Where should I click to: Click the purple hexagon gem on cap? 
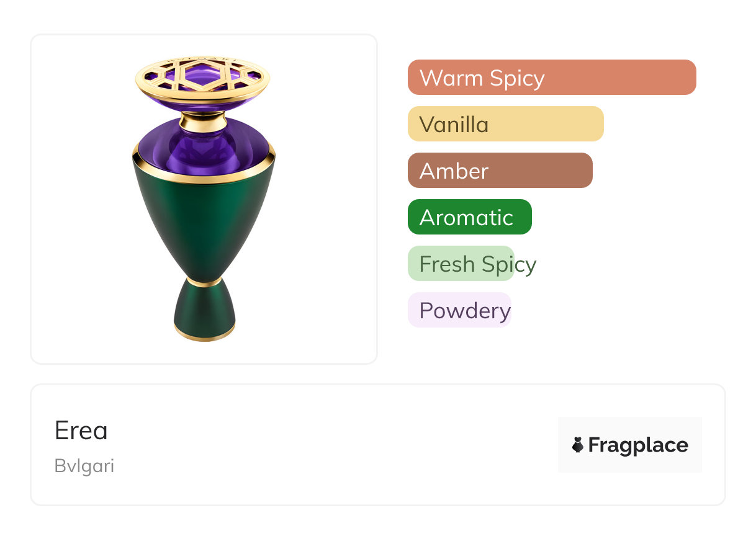tap(203, 74)
